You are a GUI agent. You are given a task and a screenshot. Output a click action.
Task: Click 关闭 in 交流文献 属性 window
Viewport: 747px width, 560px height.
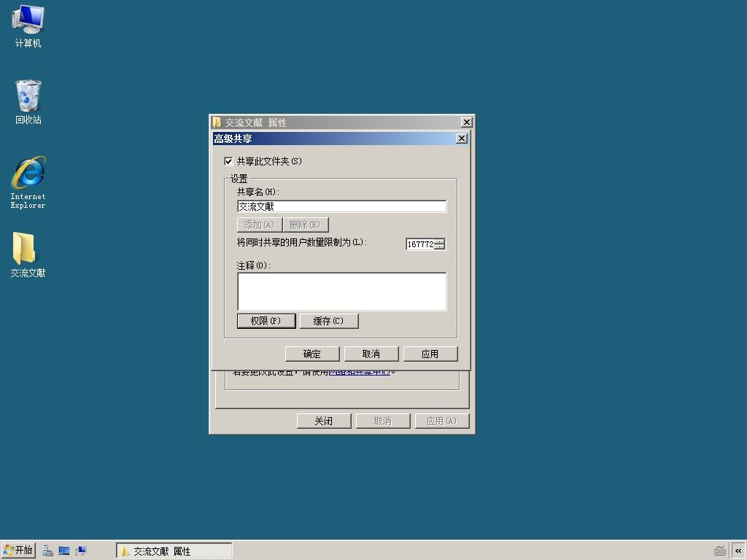pyautogui.click(x=324, y=421)
